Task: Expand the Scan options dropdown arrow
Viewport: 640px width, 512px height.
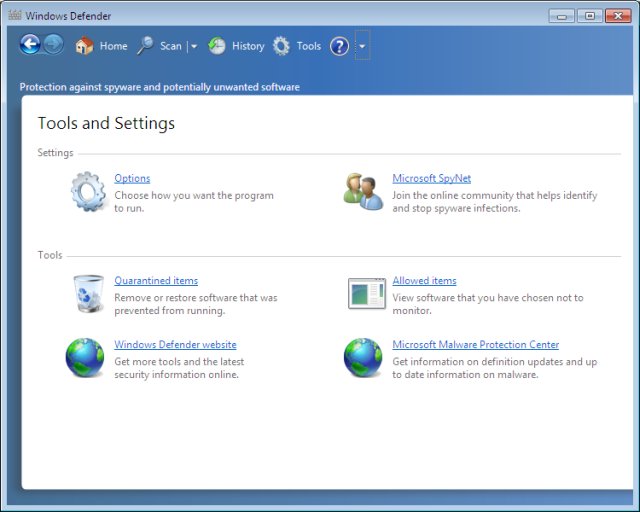Action: [x=194, y=46]
